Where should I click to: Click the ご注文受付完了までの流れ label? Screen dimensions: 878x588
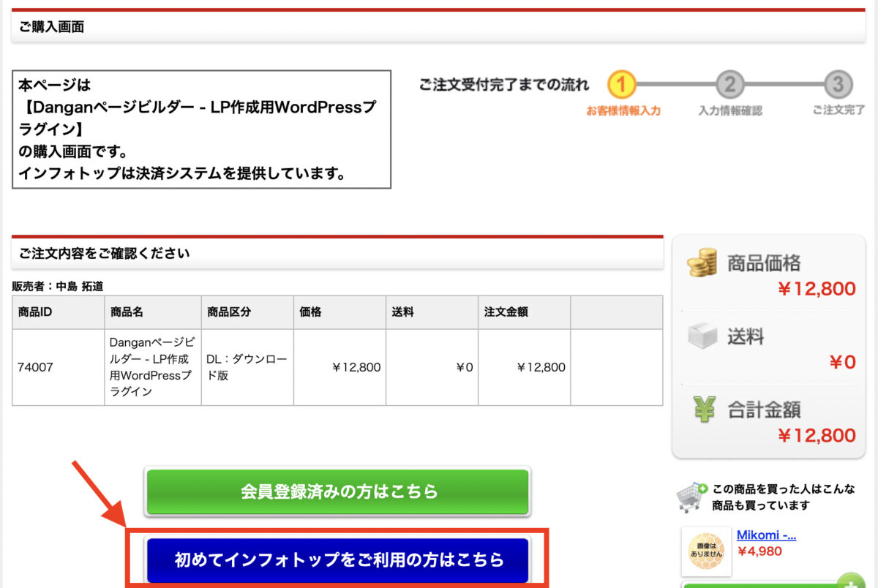504,85
